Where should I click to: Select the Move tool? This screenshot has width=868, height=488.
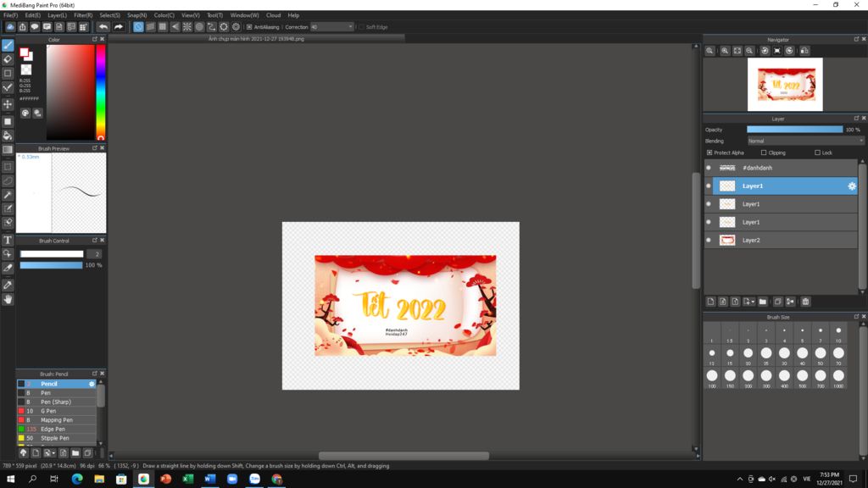pyautogui.click(x=8, y=104)
